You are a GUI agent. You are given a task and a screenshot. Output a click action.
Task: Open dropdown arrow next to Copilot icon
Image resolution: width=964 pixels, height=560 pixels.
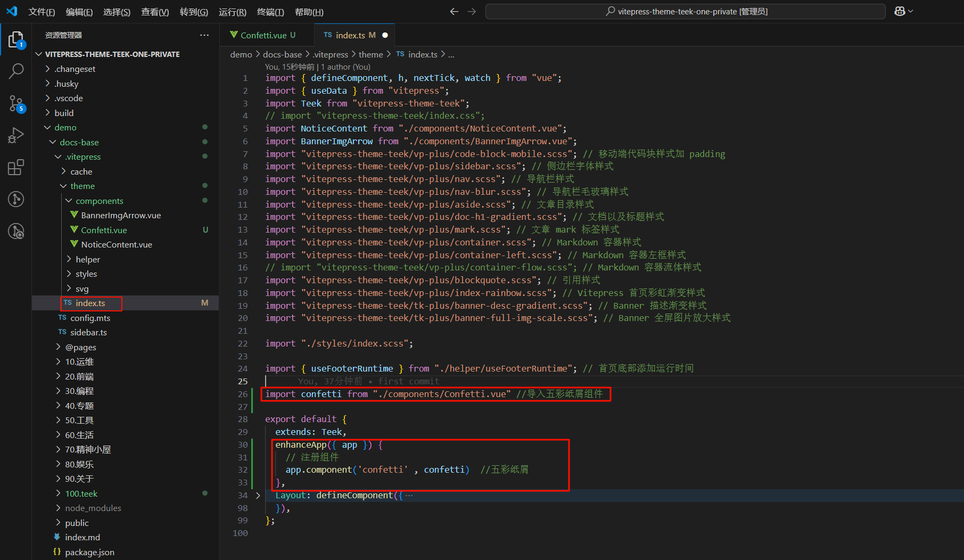[911, 11]
